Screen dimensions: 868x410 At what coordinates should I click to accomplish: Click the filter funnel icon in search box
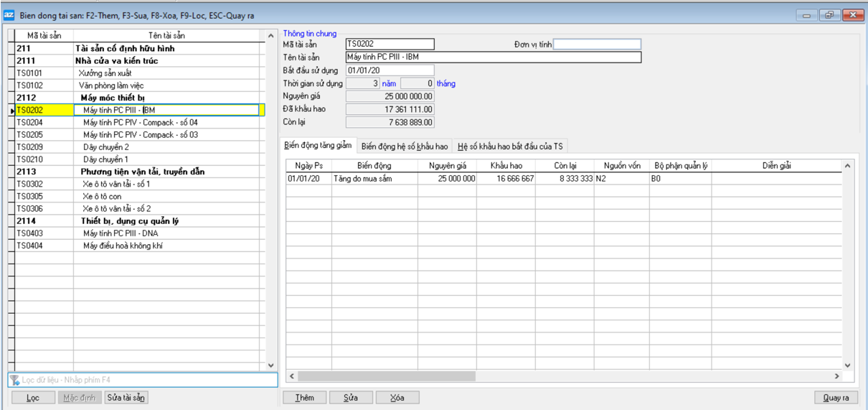pyautogui.click(x=14, y=381)
